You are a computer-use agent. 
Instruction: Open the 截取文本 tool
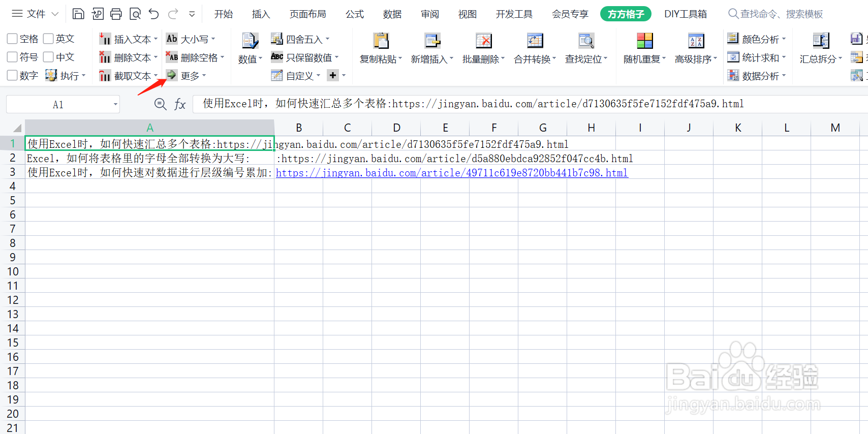(128, 76)
